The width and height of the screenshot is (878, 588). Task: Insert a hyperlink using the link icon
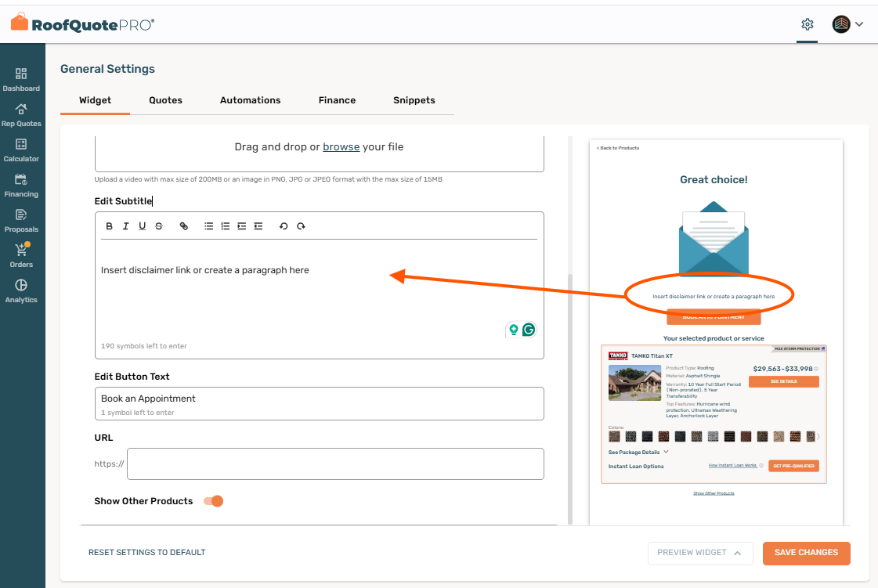click(184, 226)
